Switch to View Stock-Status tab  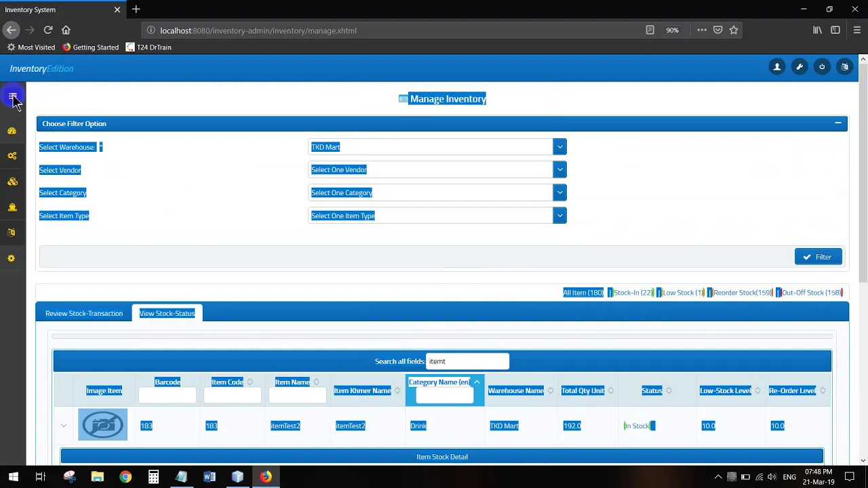point(167,313)
